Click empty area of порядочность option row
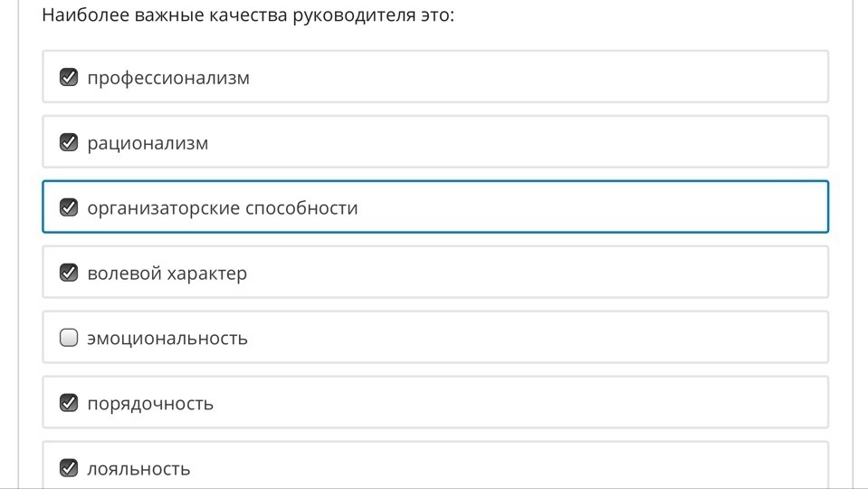The width and height of the screenshot is (868, 489). [x=520, y=403]
